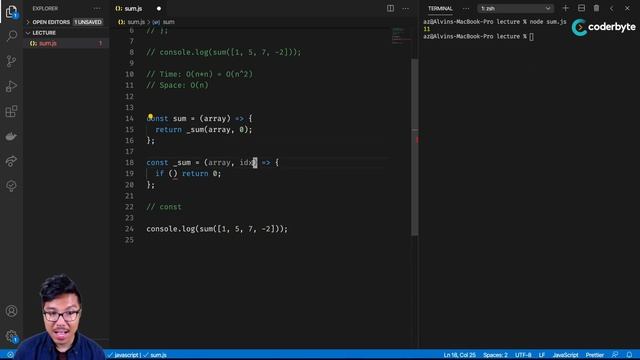Create a new terminal with plus
This screenshot has width=640, height=360.
point(565,8)
